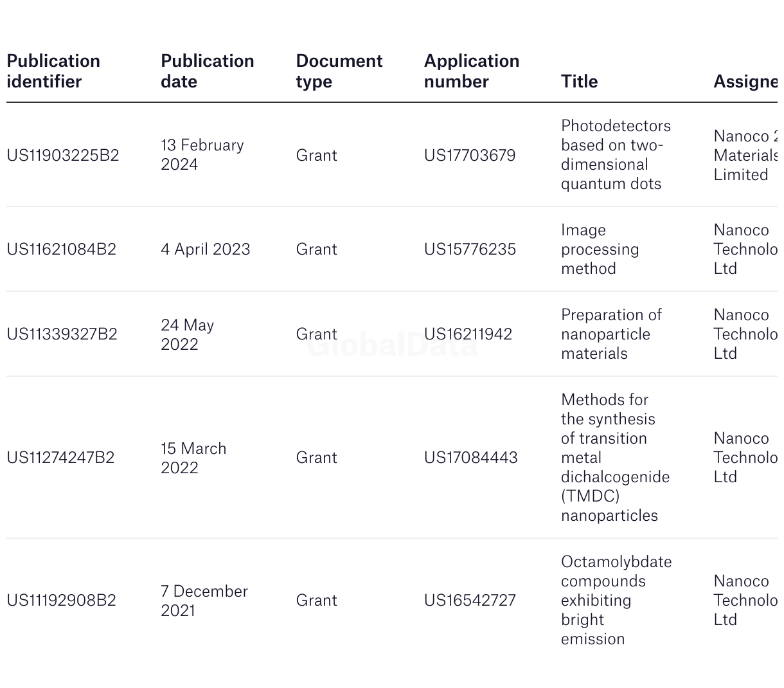
Task: Click the Preparation of nanoparticle materials title
Action: point(610,334)
